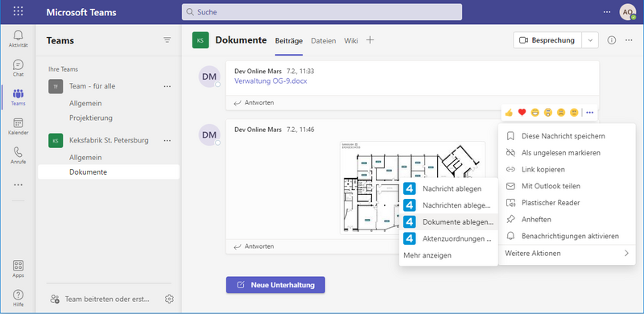The height and width of the screenshot is (314, 644).
Task: Switch to the Dateien tab
Action: coord(324,41)
